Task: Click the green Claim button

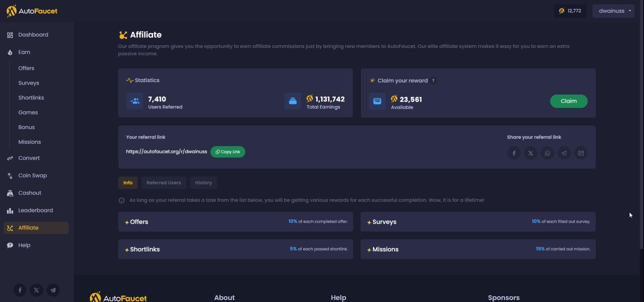Action: (x=569, y=101)
